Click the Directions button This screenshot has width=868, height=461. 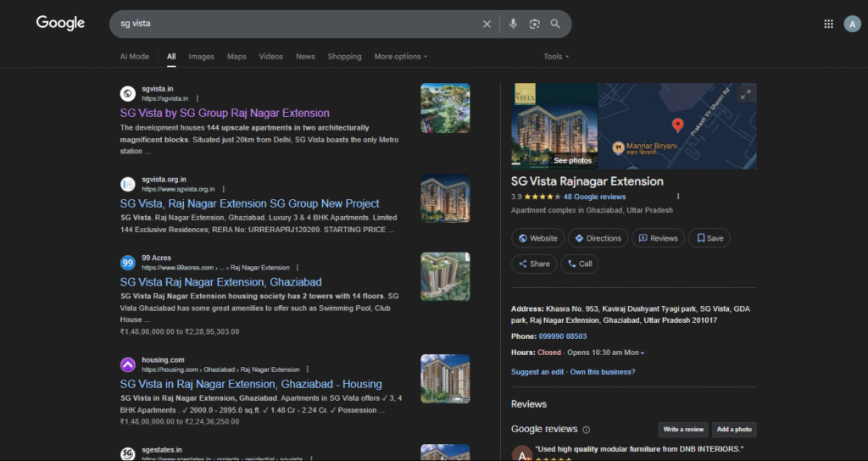[x=598, y=238]
